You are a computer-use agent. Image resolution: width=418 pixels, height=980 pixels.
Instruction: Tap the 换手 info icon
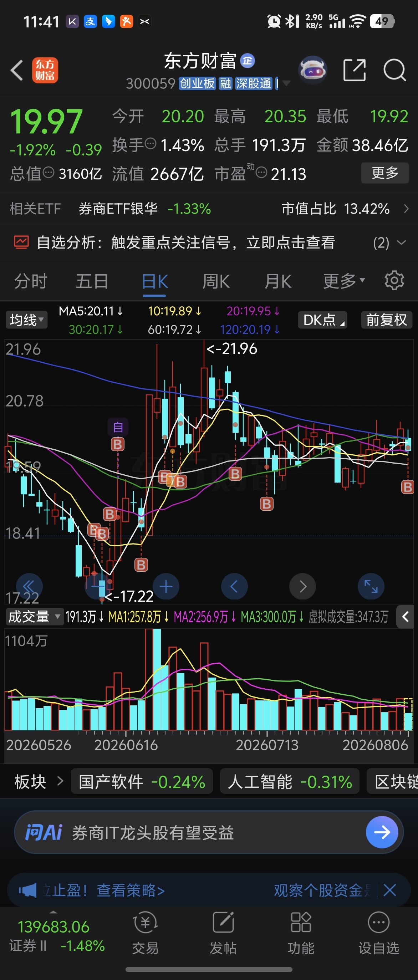point(151,144)
